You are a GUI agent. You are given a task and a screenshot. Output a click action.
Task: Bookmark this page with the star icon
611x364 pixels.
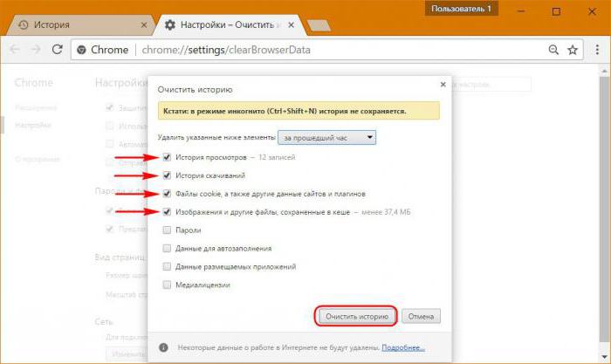point(573,50)
